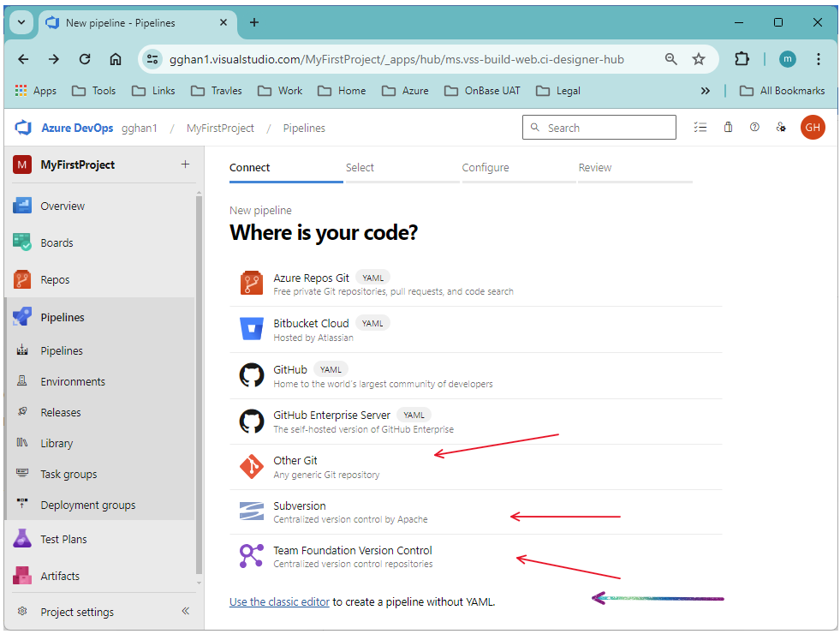Select Subversion version control option
Viewport: 840px width, 634px height.
[x=300, y=505]
